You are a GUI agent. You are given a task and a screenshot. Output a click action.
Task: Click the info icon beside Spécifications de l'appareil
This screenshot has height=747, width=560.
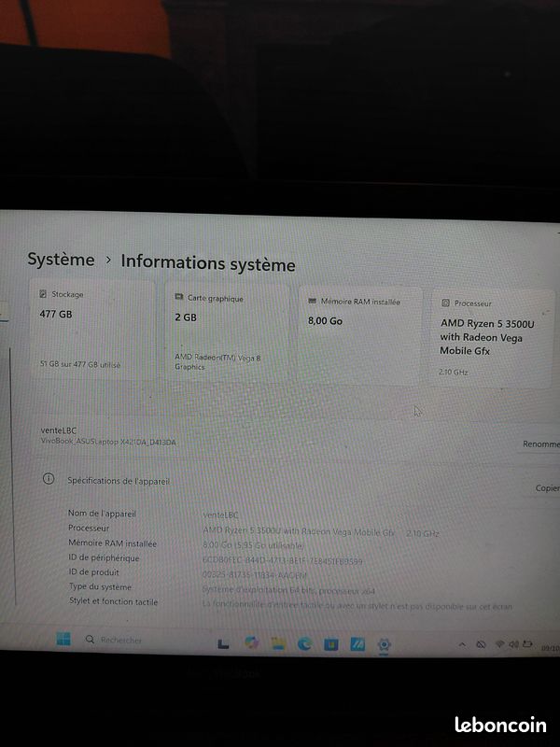(49, 479)
